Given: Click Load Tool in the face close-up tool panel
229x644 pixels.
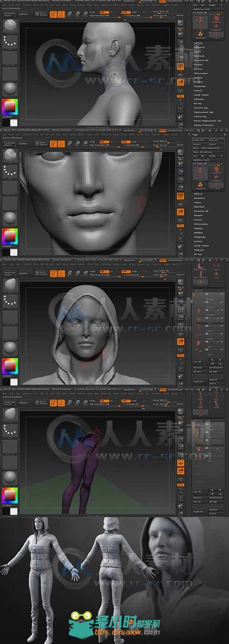Looking at the screenshot, I should [x=200, y=140].
